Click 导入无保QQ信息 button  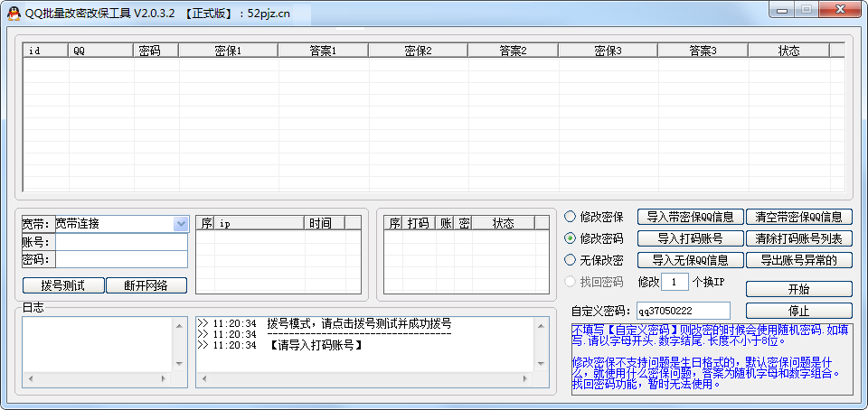coord(691,260)
